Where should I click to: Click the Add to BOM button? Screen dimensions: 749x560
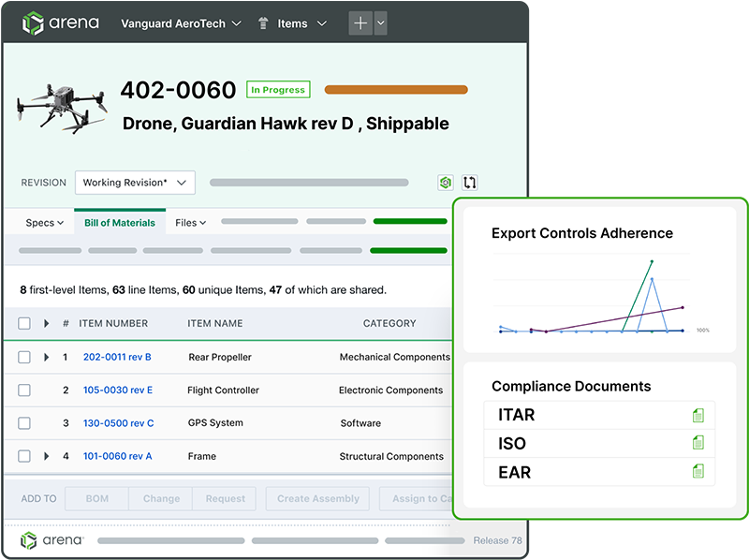pyautogui.click(x=97, y=498)
